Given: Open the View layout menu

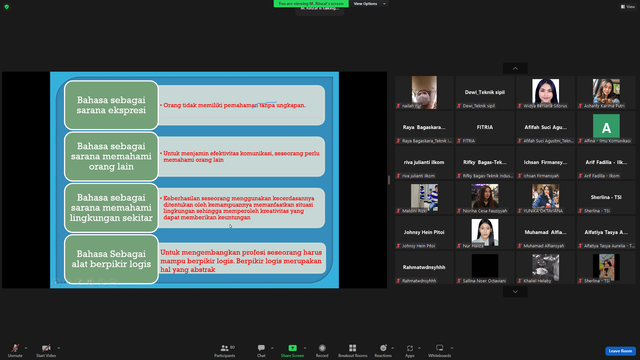Looking at the screenshot, I should pos(628,7).
